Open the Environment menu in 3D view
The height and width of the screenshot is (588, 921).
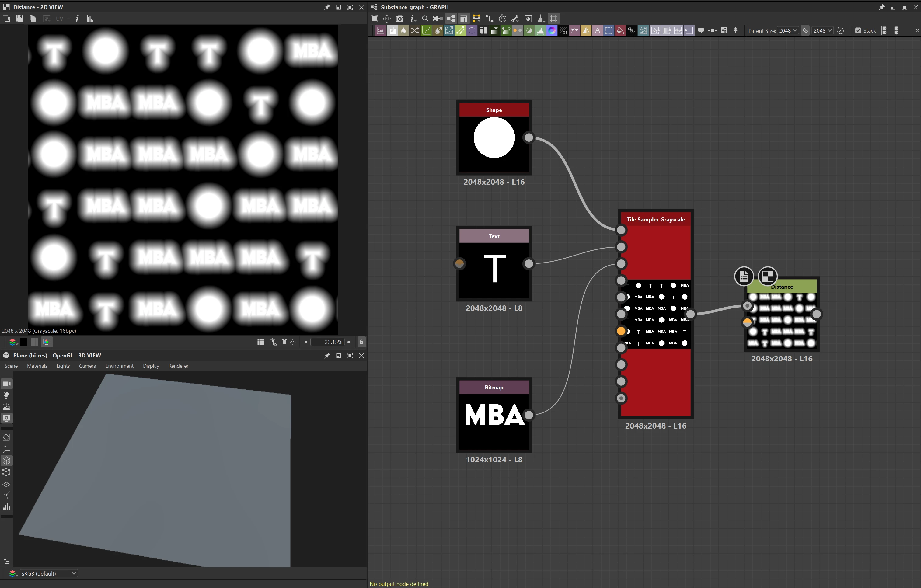[119, 366]
